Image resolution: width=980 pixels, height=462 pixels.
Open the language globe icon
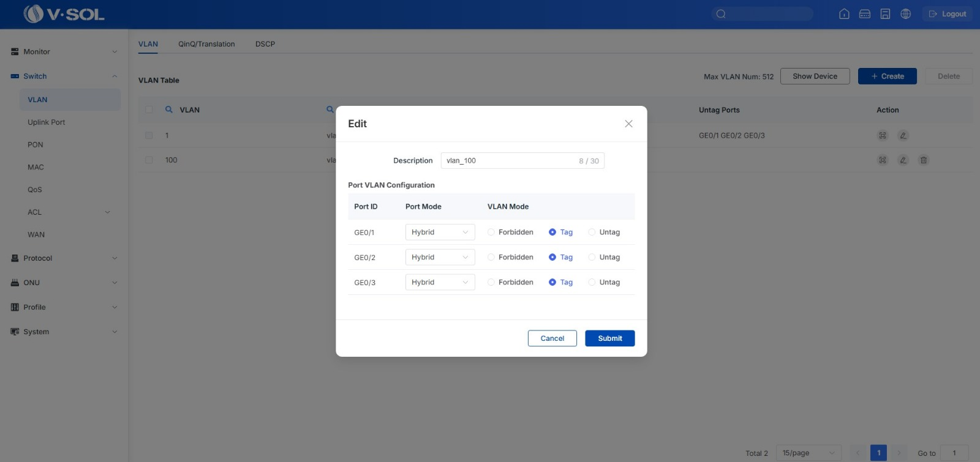pyautogui.click(x=906, y=14)
